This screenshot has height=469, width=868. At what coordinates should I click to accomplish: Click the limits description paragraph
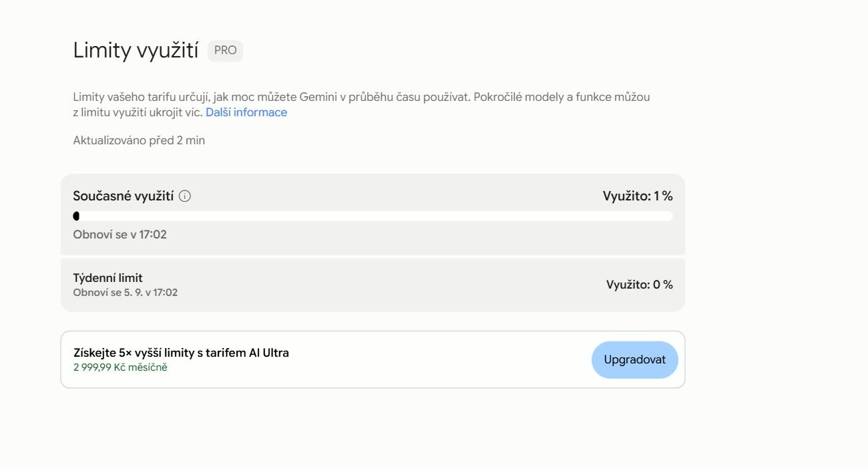point(361,105)
